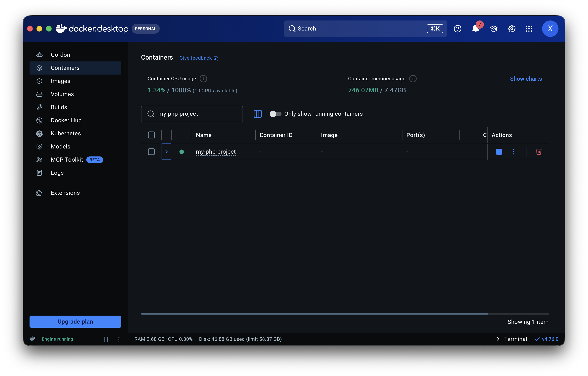This screenshot has height=376, width=588.
Task: Open the Gordon AI assistant icon
Action: (39, 55)
